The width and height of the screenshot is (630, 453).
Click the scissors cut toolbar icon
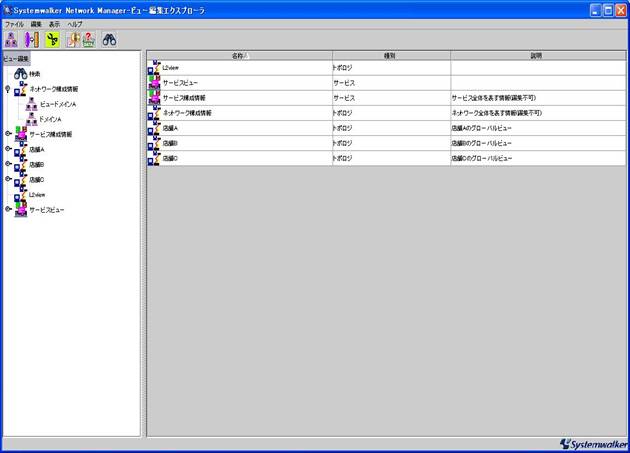click(52, 40)
